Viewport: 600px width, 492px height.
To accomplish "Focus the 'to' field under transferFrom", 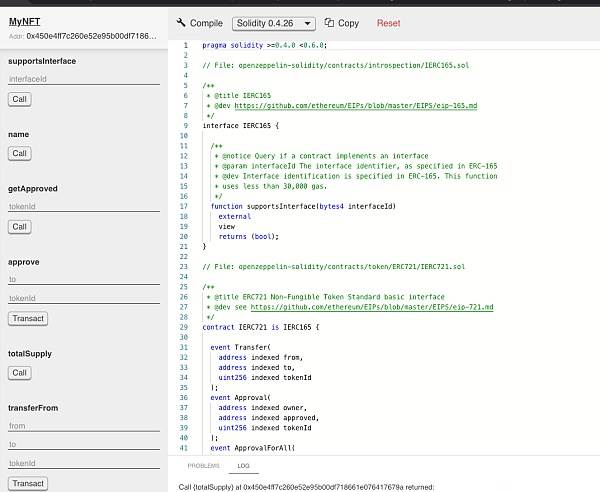I will [x=84, y=444].
